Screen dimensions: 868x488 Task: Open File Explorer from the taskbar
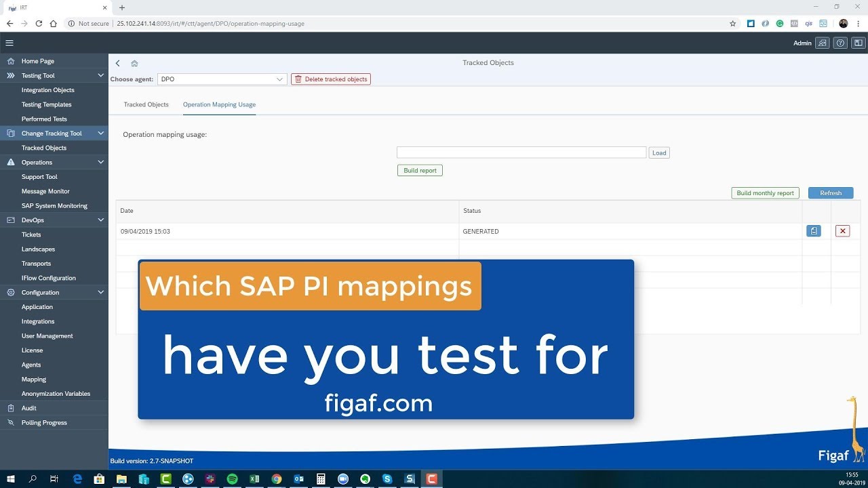[x=121, y=479]
